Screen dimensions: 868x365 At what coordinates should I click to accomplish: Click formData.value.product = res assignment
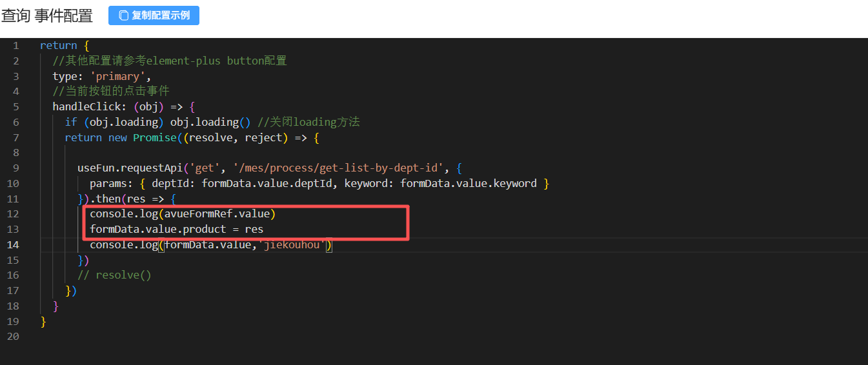tap(176, 230)
